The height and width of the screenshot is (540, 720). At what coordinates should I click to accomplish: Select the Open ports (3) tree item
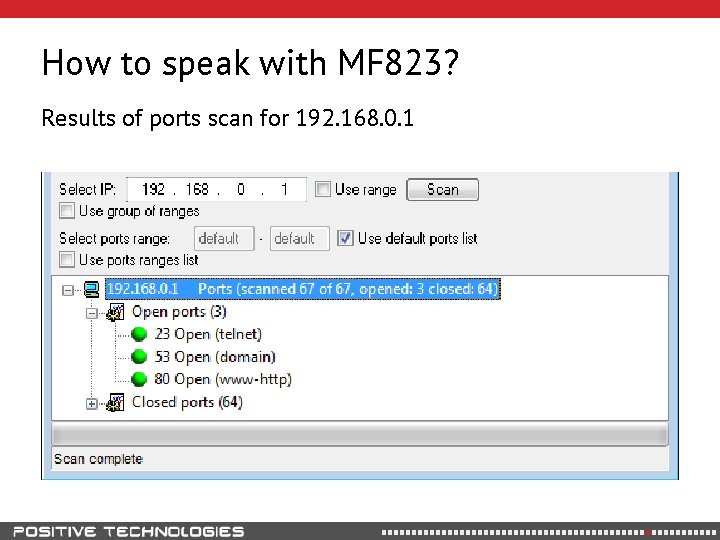[179, 312]
